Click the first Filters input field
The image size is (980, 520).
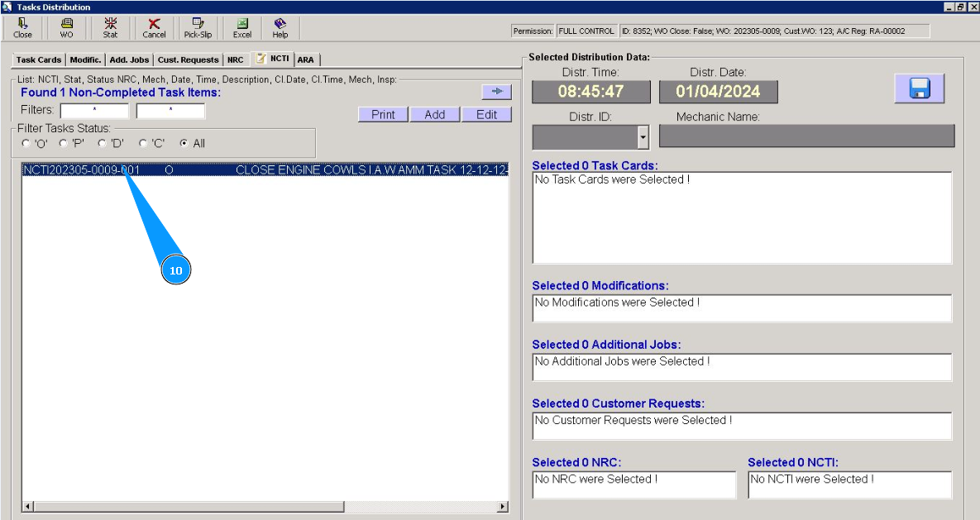(x=94, y=111)
